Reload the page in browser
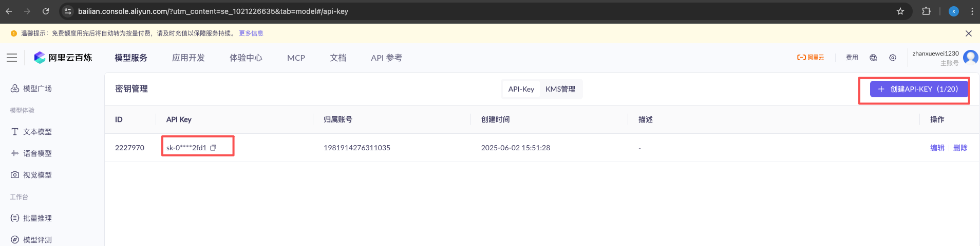This screenshot has height=246, width=980. 46,11
